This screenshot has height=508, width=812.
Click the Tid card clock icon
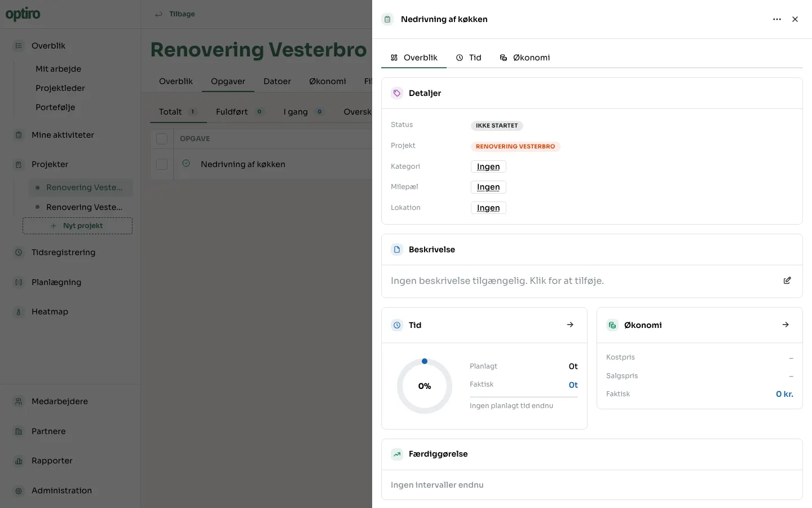[x=397, y=325]
